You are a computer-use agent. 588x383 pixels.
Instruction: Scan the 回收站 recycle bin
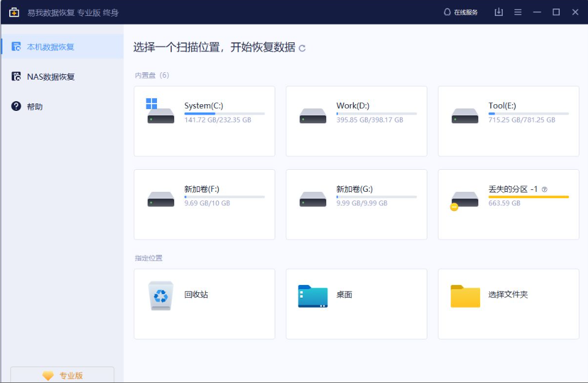pyautogui.click(x=161, y=295)
